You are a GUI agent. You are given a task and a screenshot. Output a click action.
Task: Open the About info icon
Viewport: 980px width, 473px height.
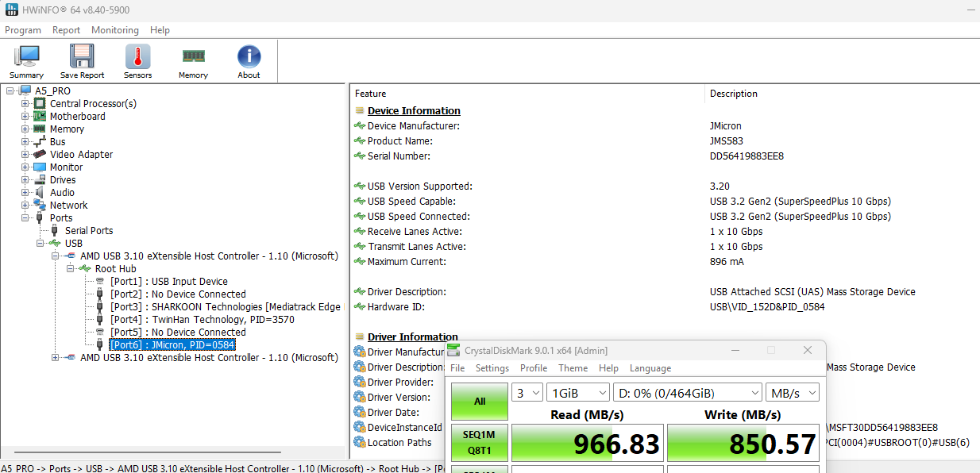coord(249,61)
